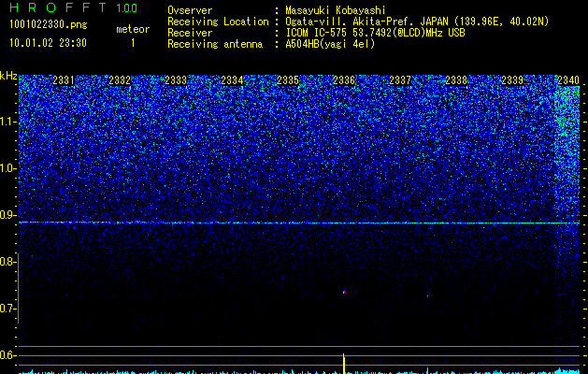
Task: Click the meteor count label
Action: click(x=133, y=29)
